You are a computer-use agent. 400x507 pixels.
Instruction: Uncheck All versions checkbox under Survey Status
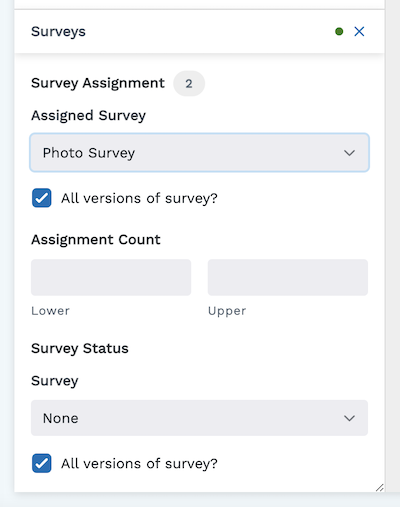42,463
